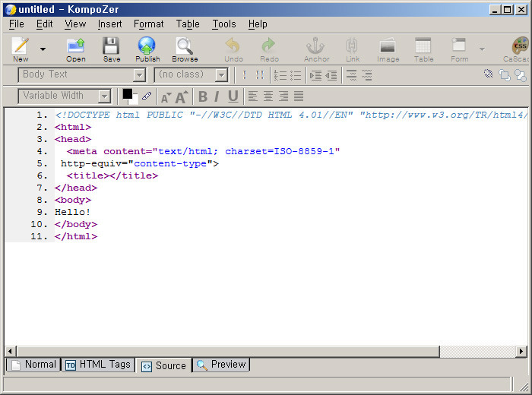Toggle Bold formatting
Screen dimensions: 532x395
[x=203, y=96]
